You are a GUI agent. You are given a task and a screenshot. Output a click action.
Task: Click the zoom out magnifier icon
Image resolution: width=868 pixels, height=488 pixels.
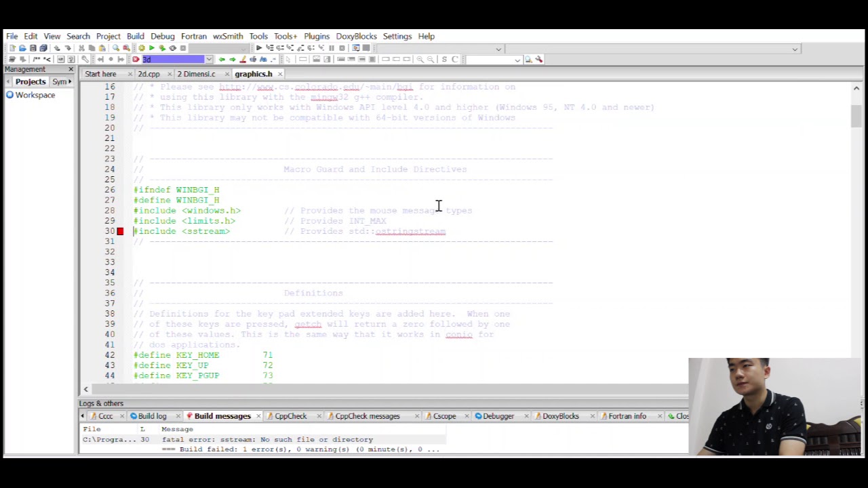[431, 60]
